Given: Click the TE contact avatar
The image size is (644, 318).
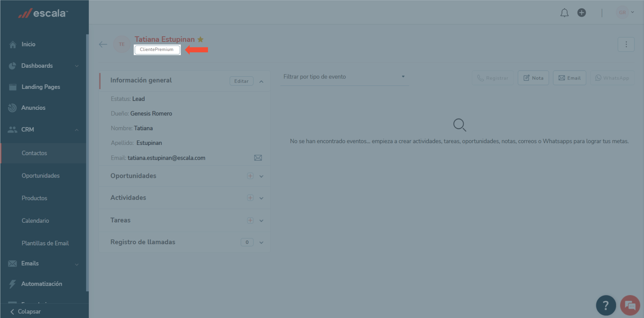Looking at the screenshot, I should (122, 44).
